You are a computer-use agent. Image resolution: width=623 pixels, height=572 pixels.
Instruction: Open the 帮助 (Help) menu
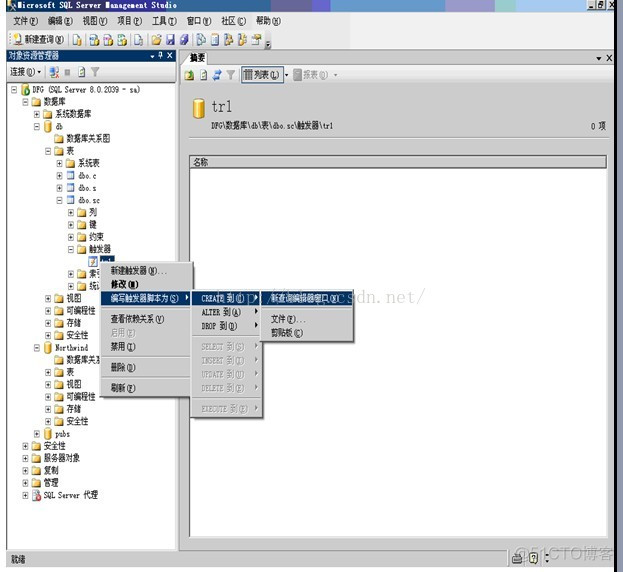click(x=268, y=21)
